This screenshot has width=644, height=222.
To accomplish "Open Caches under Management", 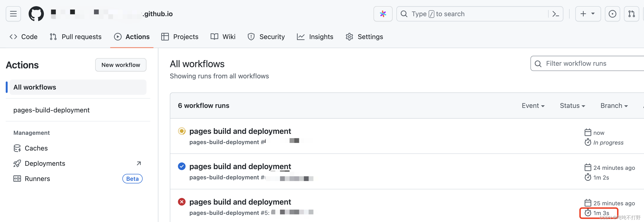I will click(36, 148).
